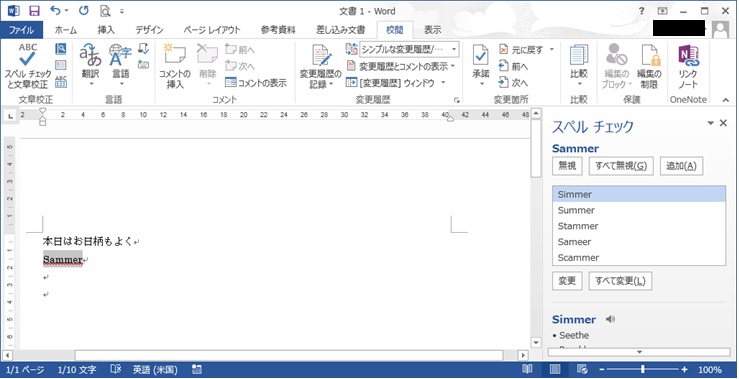Viewport: 739px width, 379px height.
Task: Select suggestion 'Scammer' in the list
Action: (x=639, y=257)
